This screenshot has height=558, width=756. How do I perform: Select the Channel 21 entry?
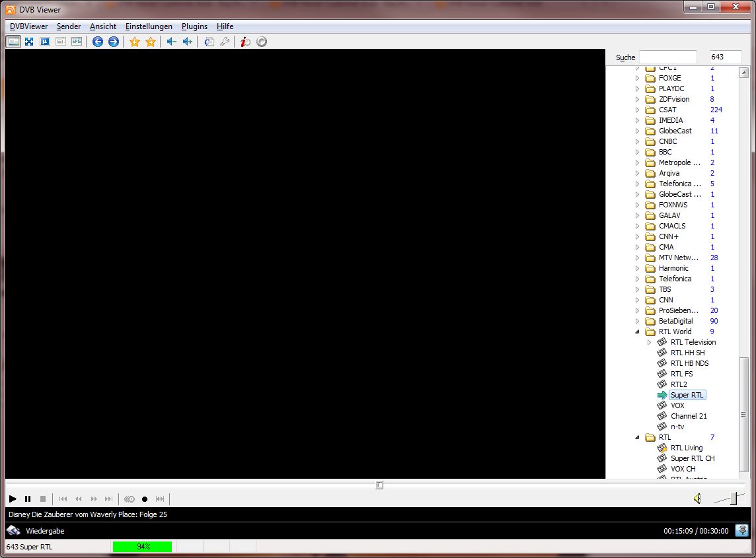pos(689,416)
